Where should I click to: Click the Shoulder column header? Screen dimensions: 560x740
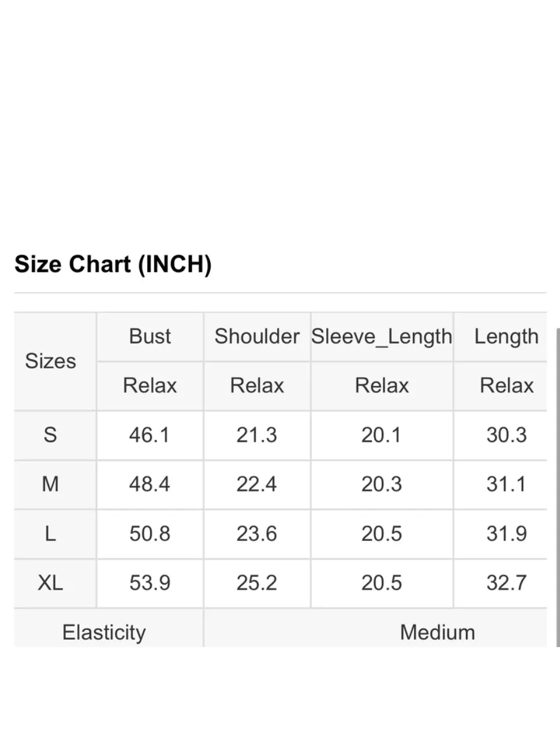coord(257,337)
